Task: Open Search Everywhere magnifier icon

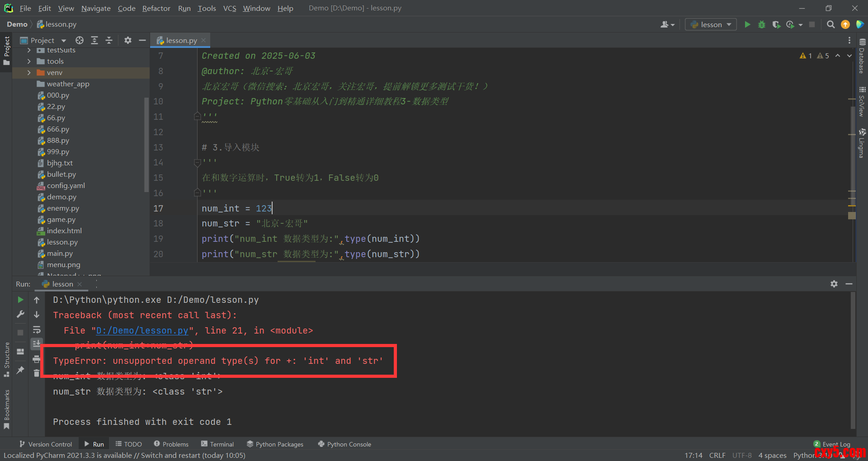Action: click(x=830, y=24)
